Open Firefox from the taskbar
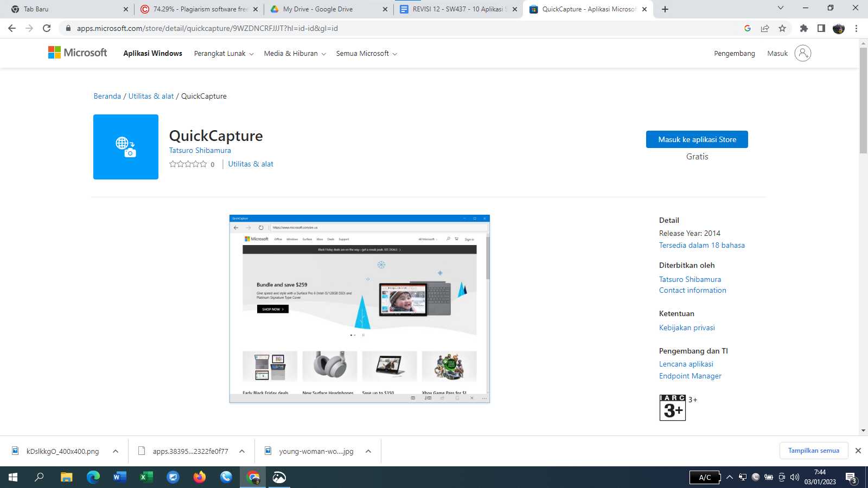This screenshot has height=488, width=868. (200, 477)
